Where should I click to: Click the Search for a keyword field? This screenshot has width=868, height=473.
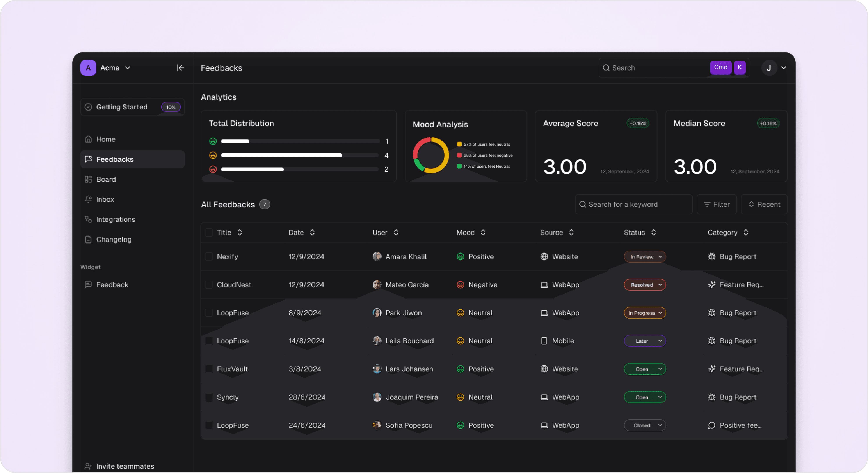633,204
